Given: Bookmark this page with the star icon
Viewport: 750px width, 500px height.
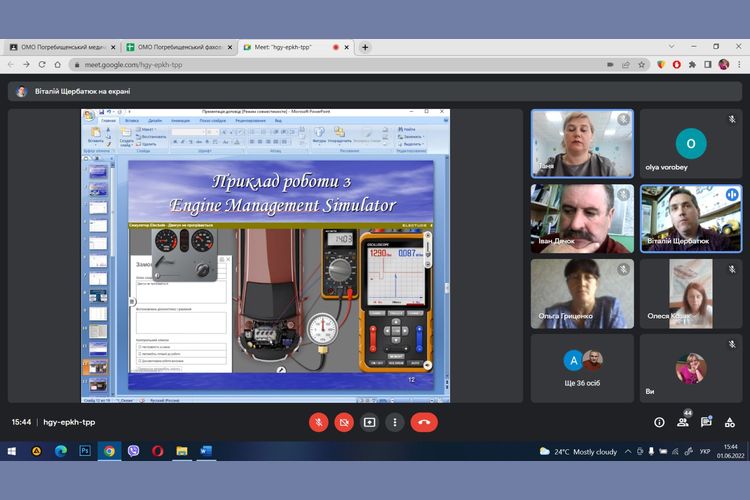Looking at the screenshot, I should tap(642, 64).
